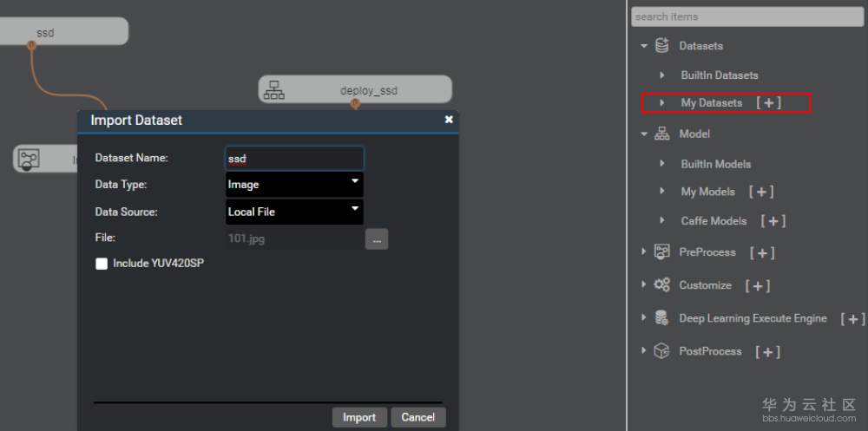Click the PostProcess cube icon

pyautogui.click(x=661, y=350)
